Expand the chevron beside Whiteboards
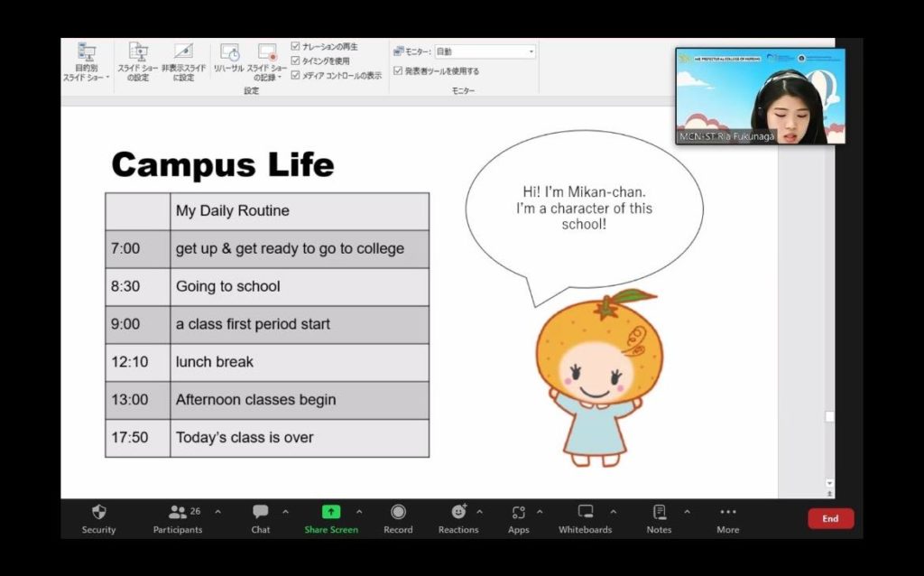 click(614, 512)
